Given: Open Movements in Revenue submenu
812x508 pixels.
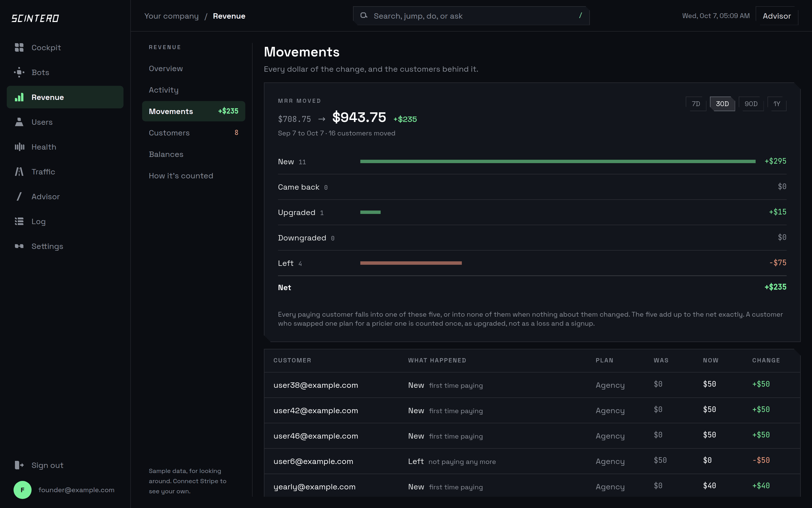Looking at the screenshot, I should pyautogui.click(x=194, y=111).
